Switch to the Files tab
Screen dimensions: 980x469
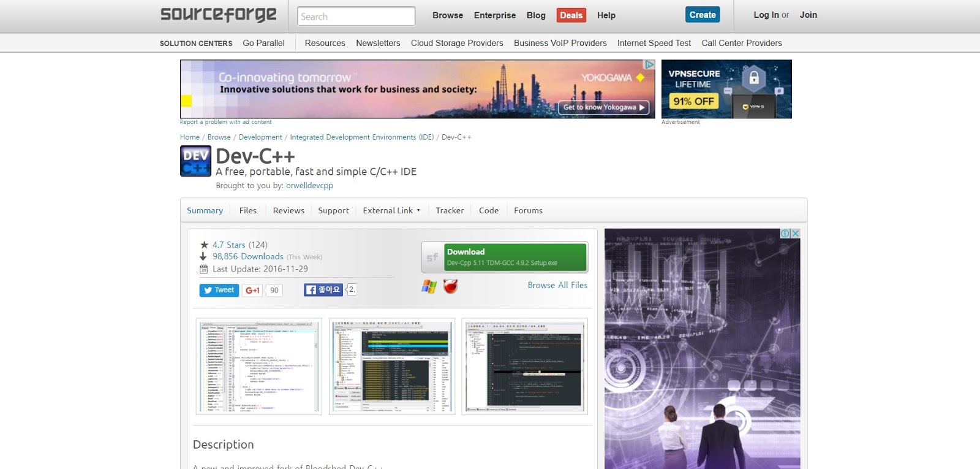tap(248, 210)
